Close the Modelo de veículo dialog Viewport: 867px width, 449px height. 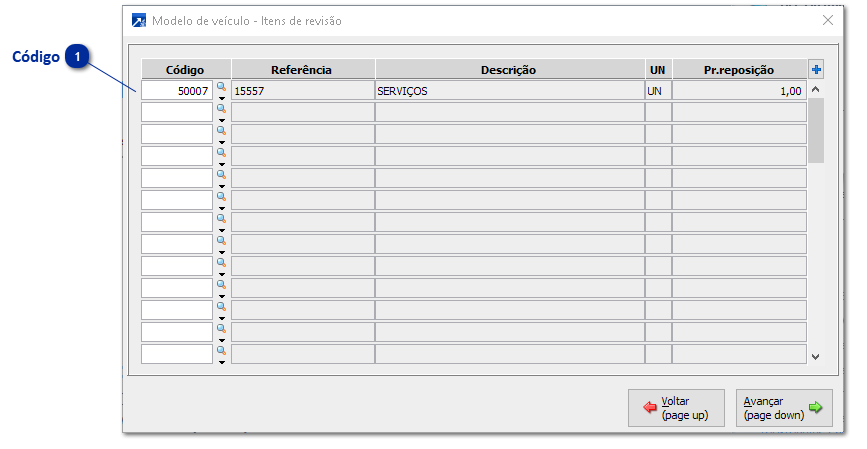[828, 20]
